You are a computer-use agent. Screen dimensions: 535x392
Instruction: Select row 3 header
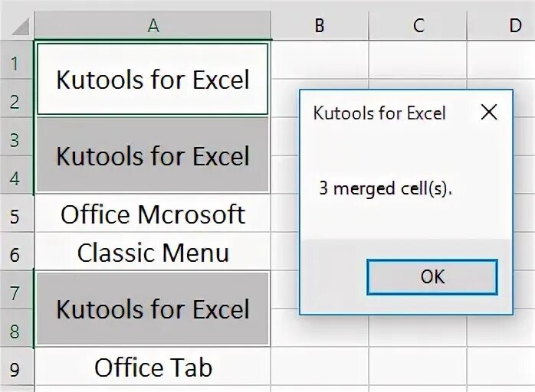click(x=16, y=140)
